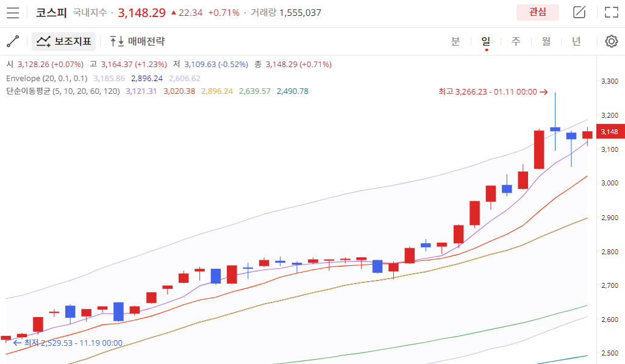This screenshot has height=364, width=625.
Task: Open the 매매전략 trading strategy menu
Action: 137,41
